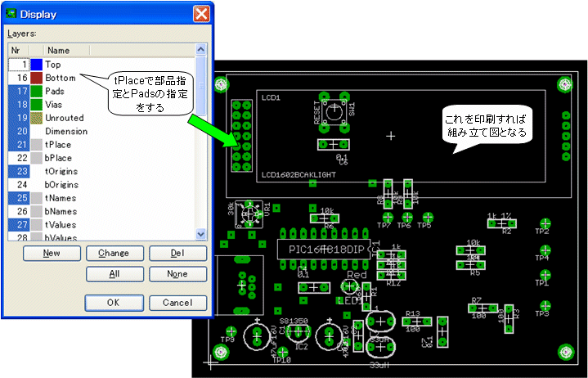The height and width of the screenshot is (378, 588).
Task: Click the TP7 test point pad
Action: (388, 217)
